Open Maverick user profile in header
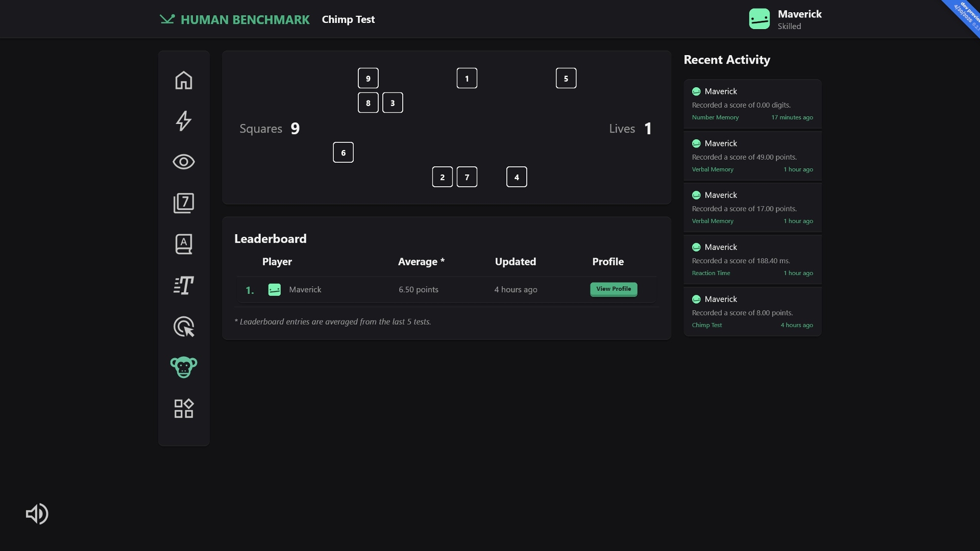Image resolution: width=980 pixels, height=551 pixels. coord(785,19)
